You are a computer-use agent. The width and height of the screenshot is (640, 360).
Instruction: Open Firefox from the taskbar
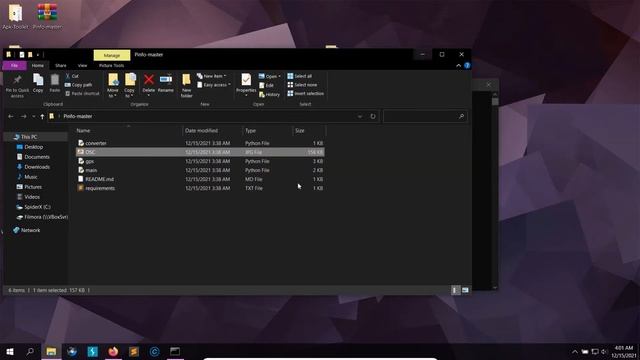pos(113,351)
